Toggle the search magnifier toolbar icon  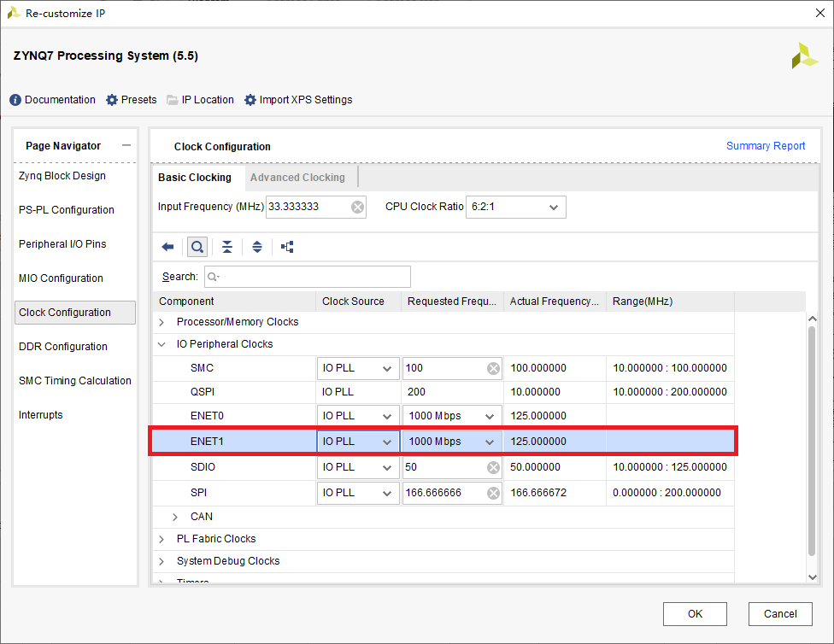tap(197, 247)
